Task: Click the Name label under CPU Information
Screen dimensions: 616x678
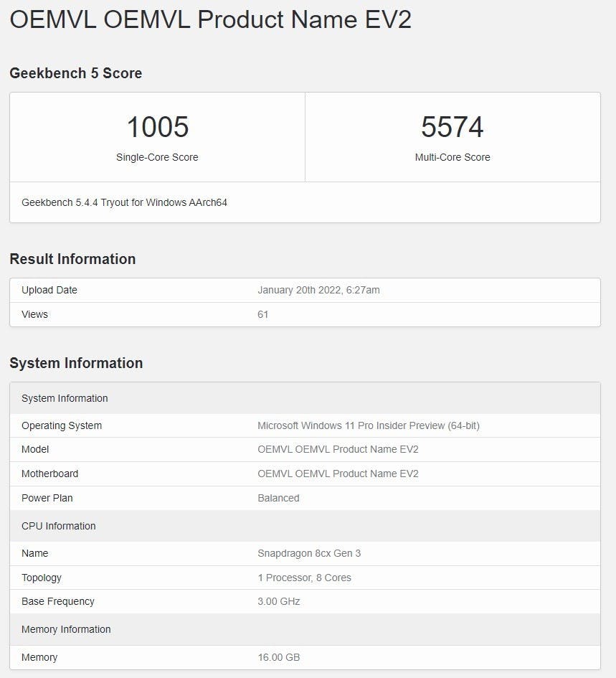Action: 35,553
